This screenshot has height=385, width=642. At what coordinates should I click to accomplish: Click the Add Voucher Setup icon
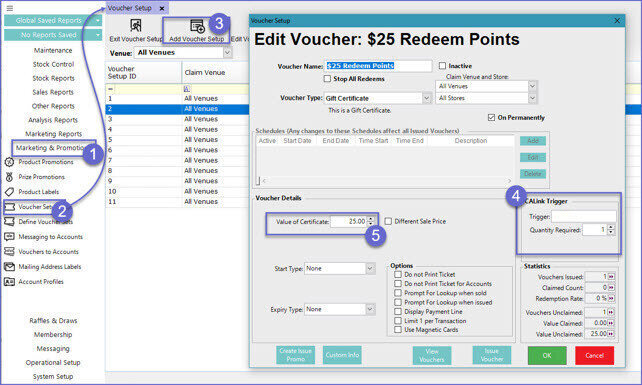pos(197,25)
